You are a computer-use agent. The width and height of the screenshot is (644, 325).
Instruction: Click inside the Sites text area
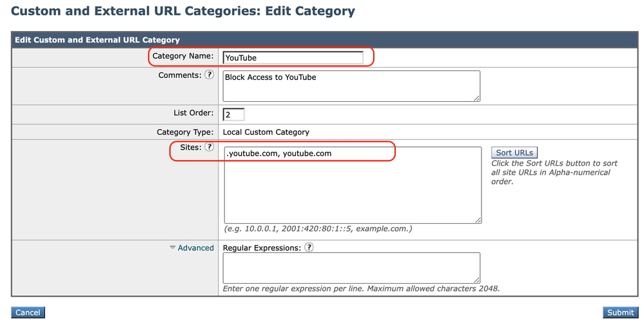click(353, 185)
